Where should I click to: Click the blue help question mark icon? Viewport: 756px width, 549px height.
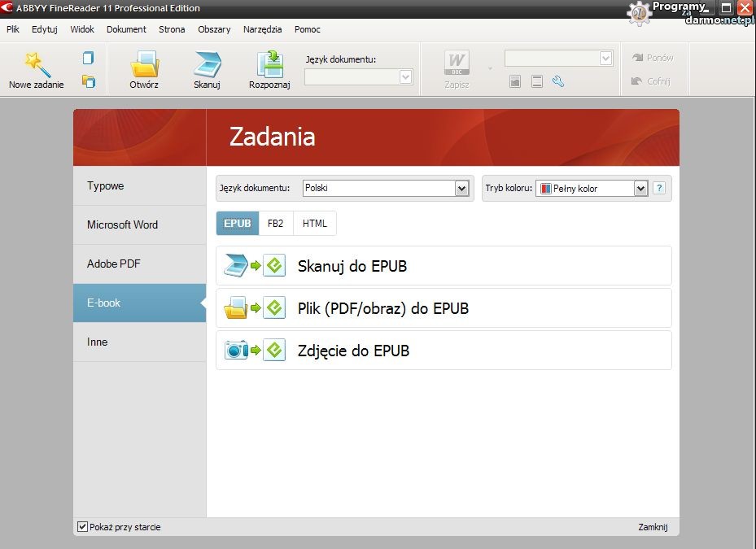pyautogui.click(x=659, y=188)
